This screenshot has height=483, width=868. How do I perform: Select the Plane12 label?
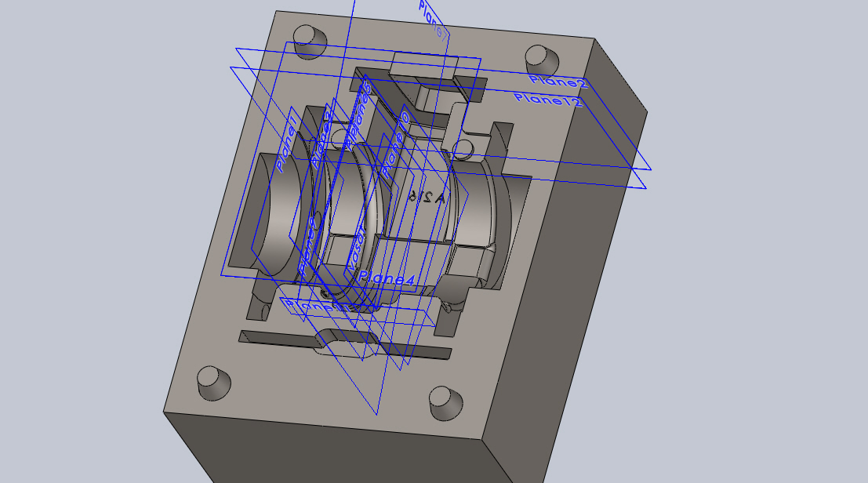coord(548,100)
